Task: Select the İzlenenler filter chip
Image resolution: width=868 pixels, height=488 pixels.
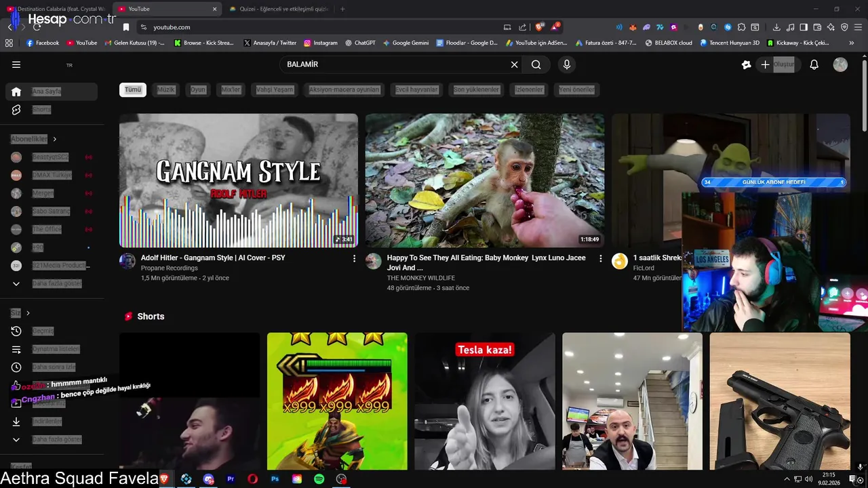Action: 529,89
